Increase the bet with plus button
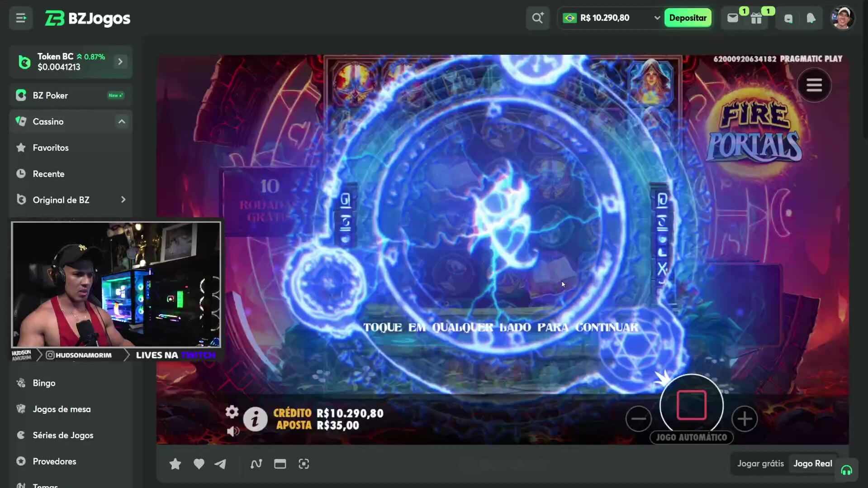This screenshot has width=868, height=488. click(x=745, y=419)
